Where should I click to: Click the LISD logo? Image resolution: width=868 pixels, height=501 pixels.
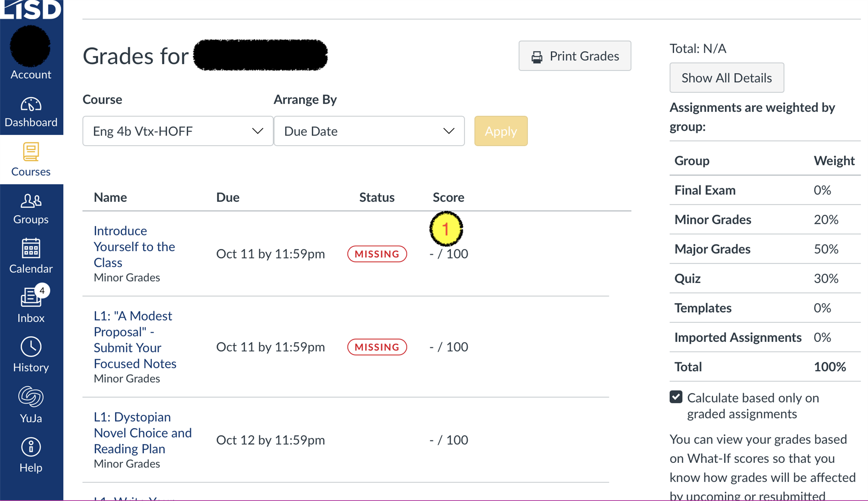[31, 10]
